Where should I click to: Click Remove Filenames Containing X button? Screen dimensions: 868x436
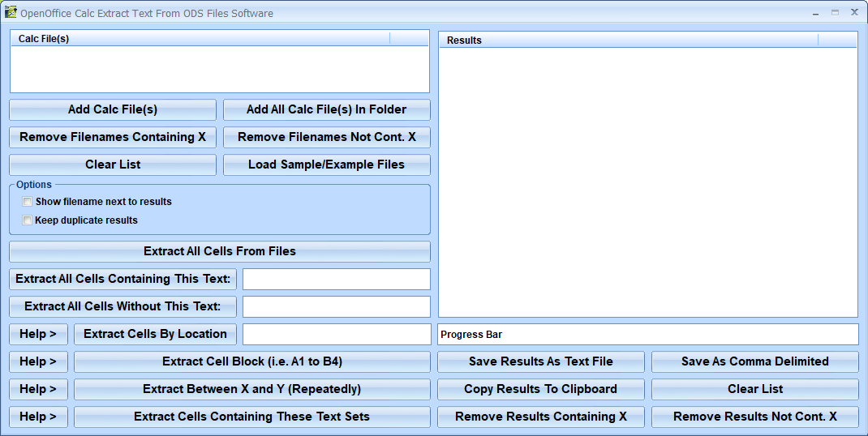(113, 137)
